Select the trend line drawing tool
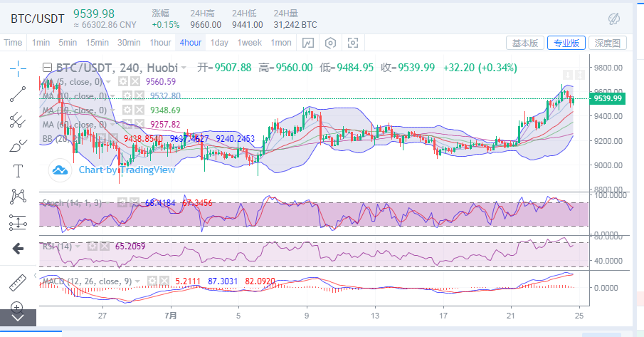The width and height of the screenshot is (644, 337). 18,93
